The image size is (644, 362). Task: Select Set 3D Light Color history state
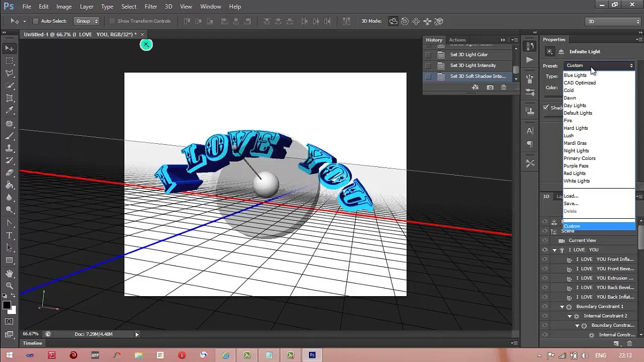(469, 55)
